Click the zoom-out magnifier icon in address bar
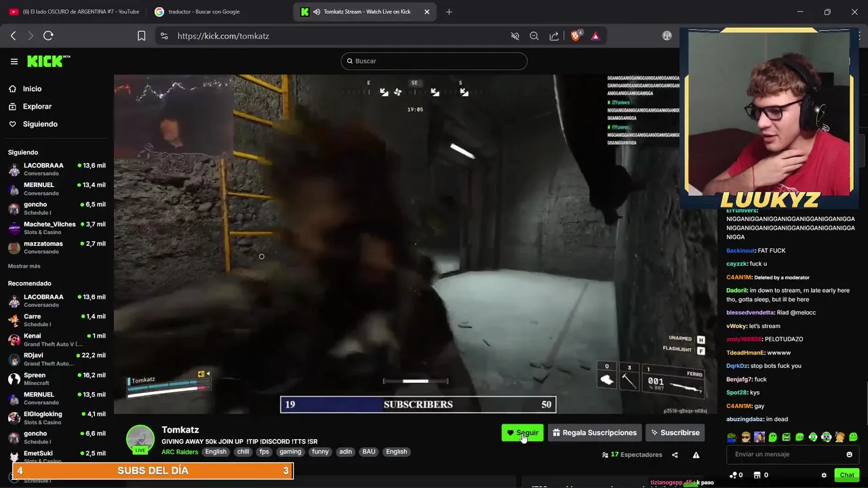The height and width of the screenshot is (488, 868). point(534,36)
